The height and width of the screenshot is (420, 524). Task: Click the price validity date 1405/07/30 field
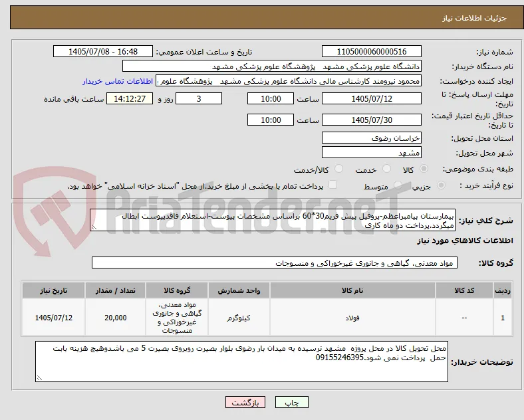click(372, 120)
